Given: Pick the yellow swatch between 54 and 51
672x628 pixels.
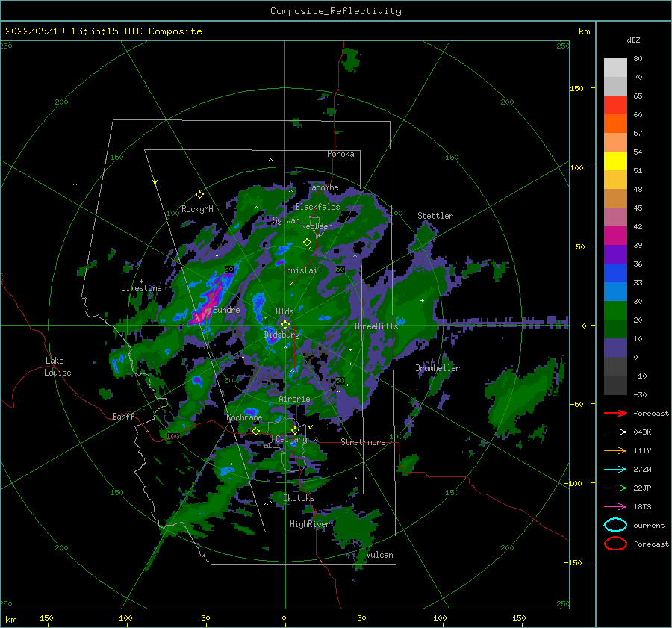Looking at the screenshot, I should pos(615,161).
